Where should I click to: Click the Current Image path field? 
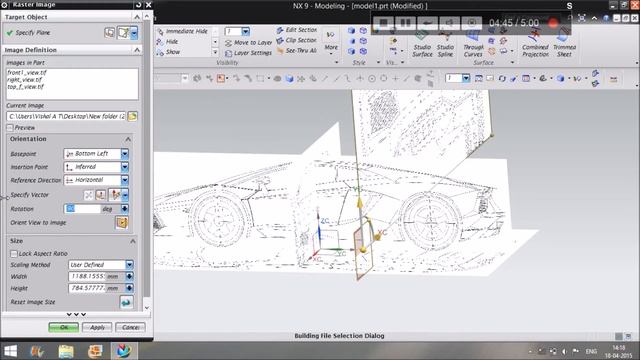tap(67, 116)
